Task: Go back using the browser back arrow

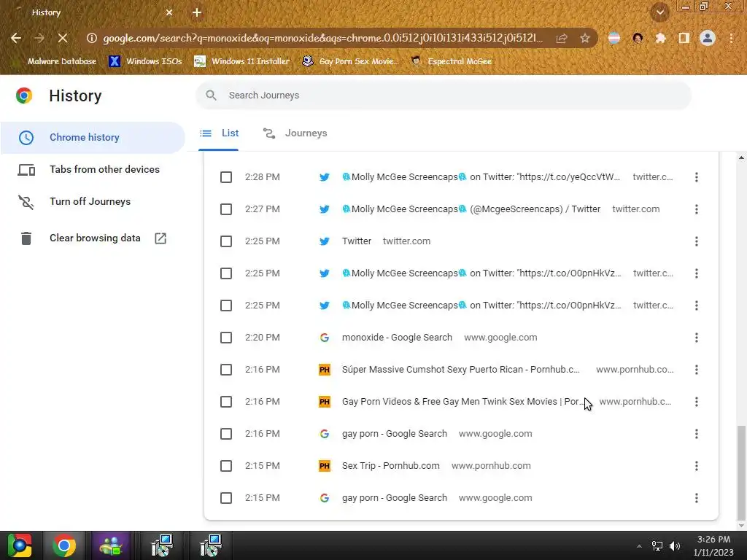Action: 16,38
